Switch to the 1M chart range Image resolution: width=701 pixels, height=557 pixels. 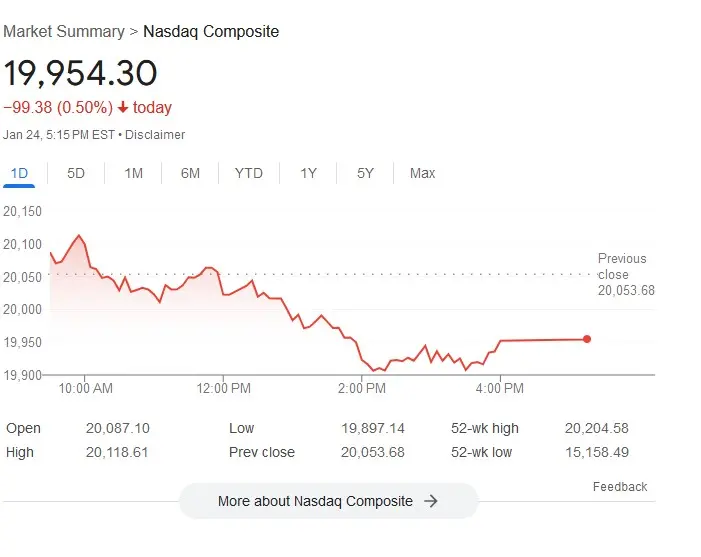point(133,173)
